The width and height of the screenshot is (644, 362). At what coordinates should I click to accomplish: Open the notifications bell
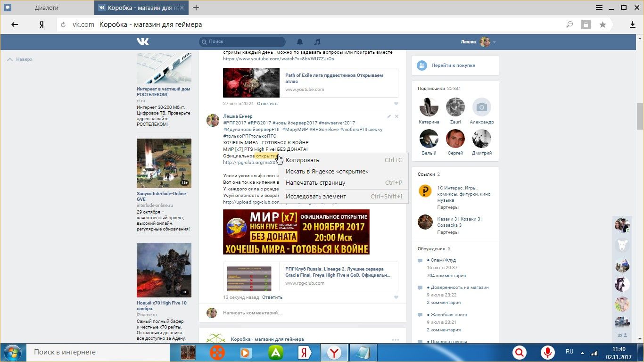click(300, 42)
